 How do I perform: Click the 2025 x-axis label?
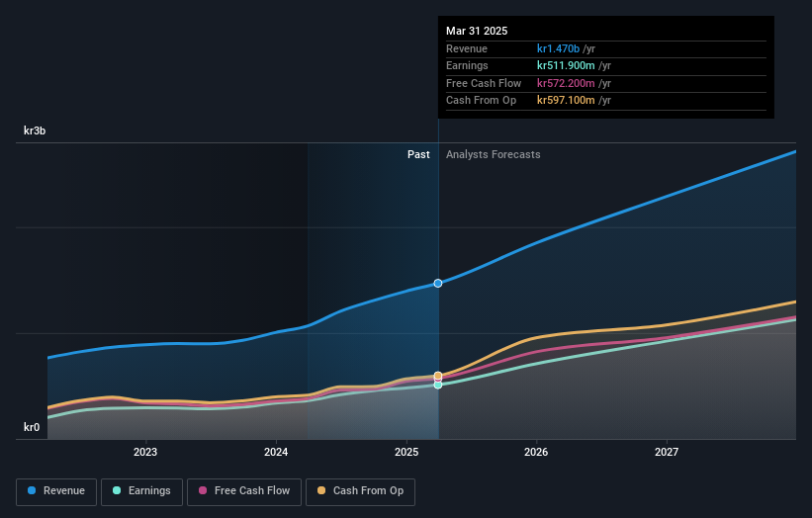(x=406, y=452)
